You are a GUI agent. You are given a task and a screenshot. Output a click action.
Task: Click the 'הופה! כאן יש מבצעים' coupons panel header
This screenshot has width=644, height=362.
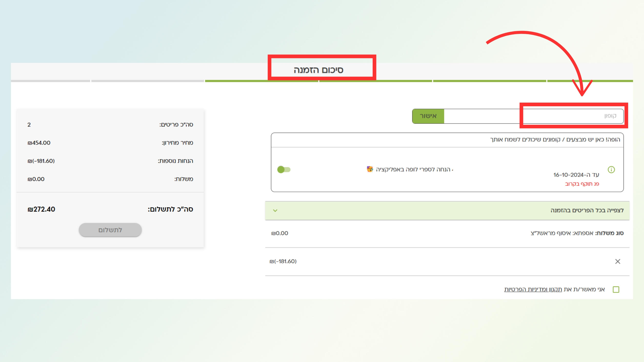coord(555,140)
